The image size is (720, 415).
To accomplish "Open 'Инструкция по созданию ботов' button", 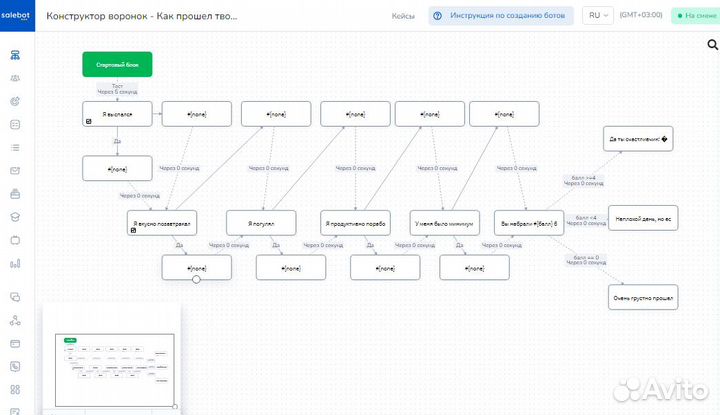I will tap(499, 16).
